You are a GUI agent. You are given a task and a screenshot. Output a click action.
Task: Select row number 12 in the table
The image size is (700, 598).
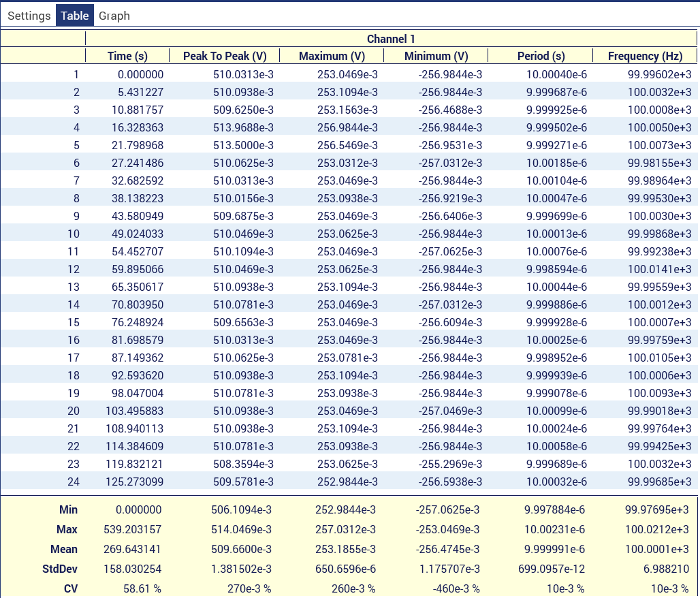click(x=74, y=269)
